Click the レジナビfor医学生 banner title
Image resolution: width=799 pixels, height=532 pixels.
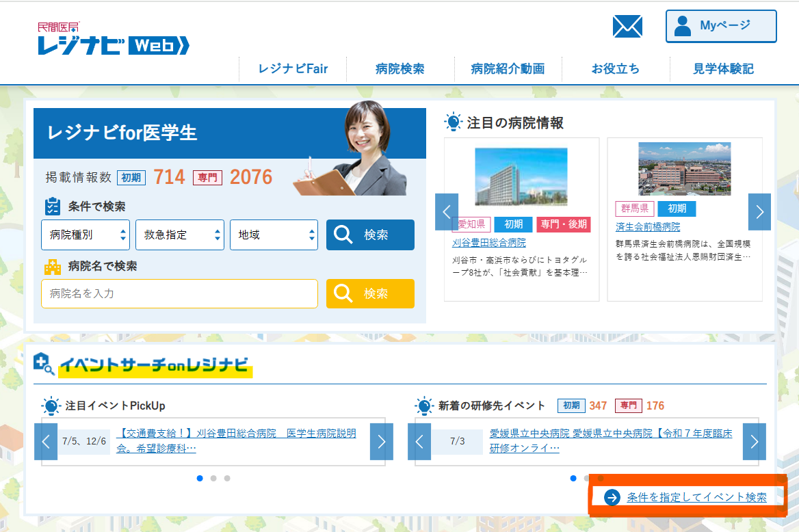pyautogui.click(x=122, y=133)
